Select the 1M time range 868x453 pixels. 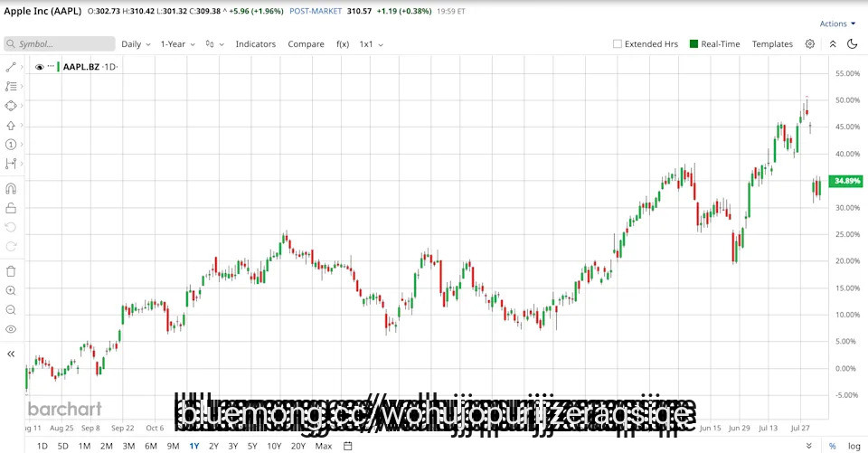(x=84, y=446)
